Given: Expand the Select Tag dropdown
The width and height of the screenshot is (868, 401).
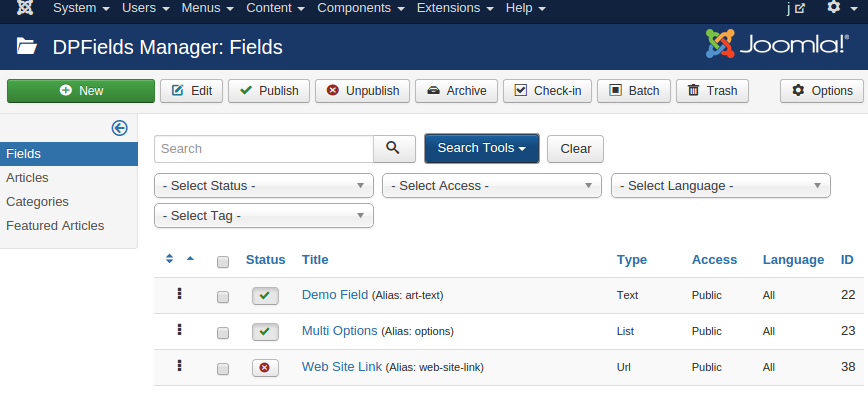Looking at the screenshot, I should [264, 215].
